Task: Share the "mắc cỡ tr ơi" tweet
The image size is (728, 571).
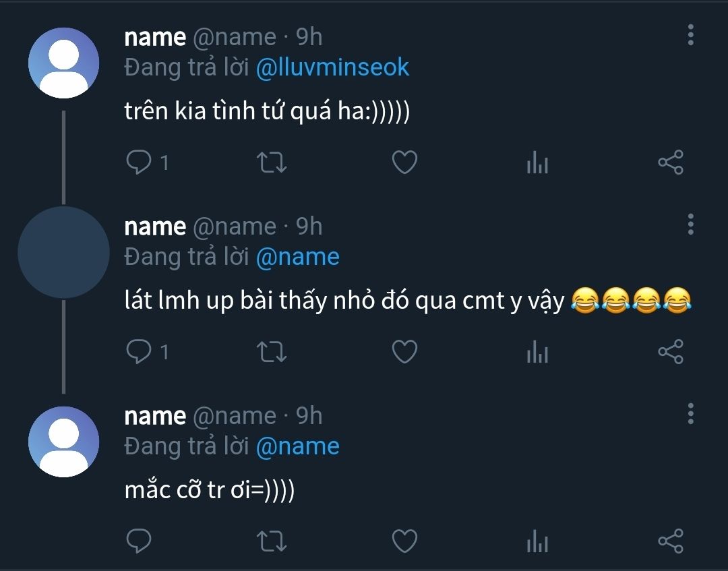Action: coord(670,541)
